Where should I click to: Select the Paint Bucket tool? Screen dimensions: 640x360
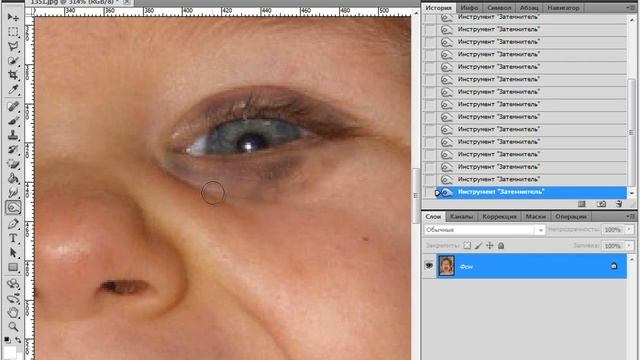13,178
